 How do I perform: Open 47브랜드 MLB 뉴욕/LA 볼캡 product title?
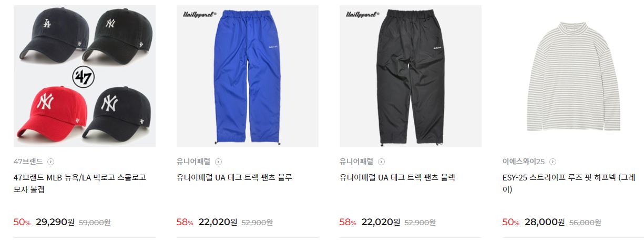tap(80, 183)
